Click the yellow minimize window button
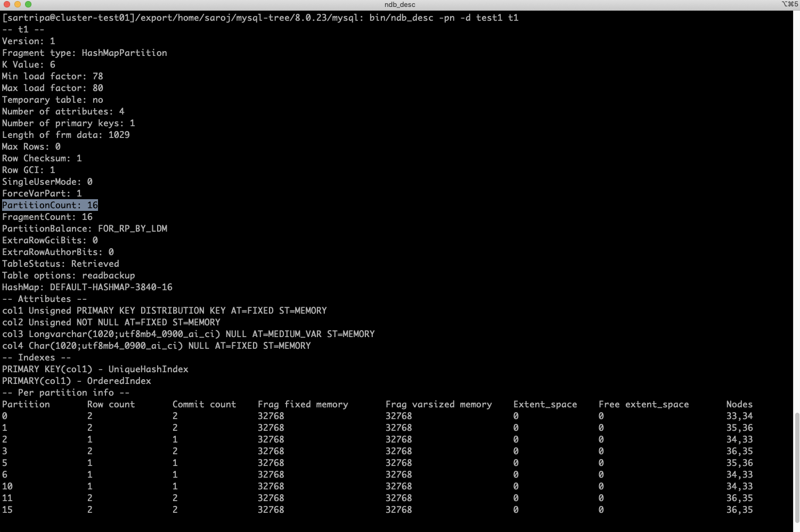 [x=18, y=4]
